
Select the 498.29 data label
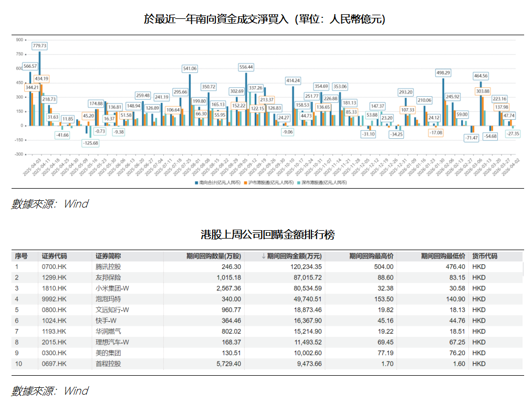(x=443, y=73)
